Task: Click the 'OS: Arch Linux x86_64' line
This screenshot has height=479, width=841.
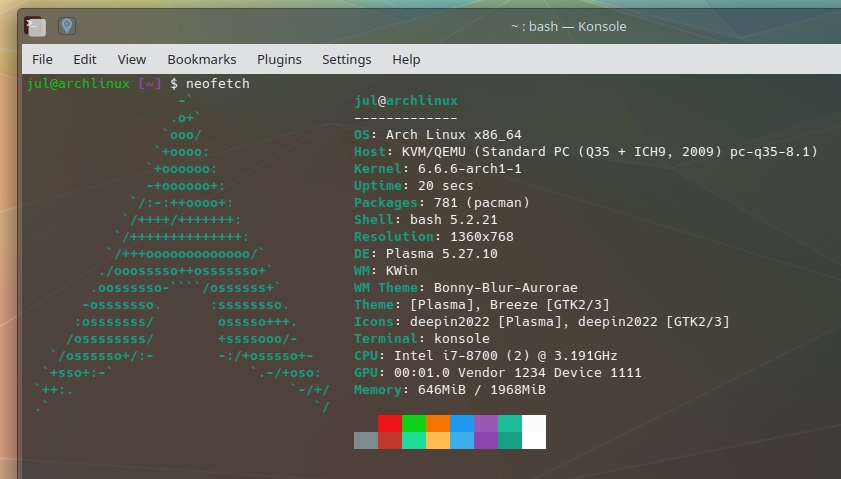Action: click(438, 135)
